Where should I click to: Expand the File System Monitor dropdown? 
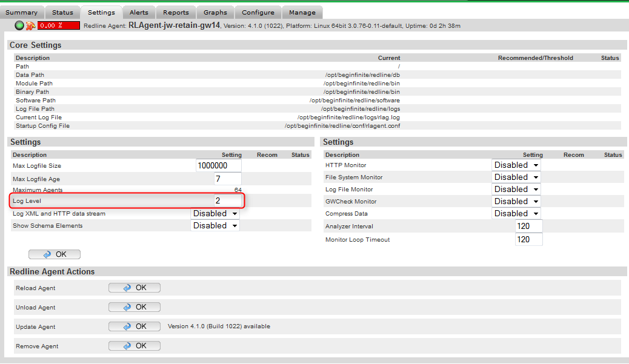[x=516, y=177]
